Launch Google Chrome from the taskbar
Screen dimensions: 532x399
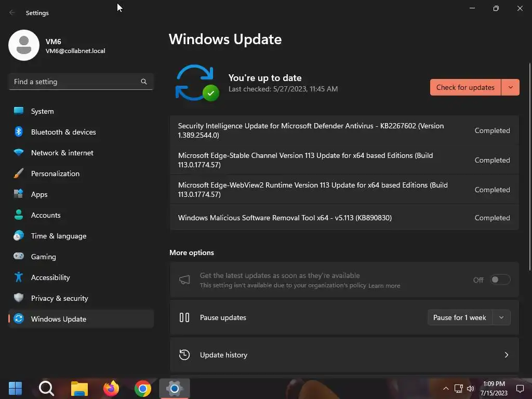(143, 389)
